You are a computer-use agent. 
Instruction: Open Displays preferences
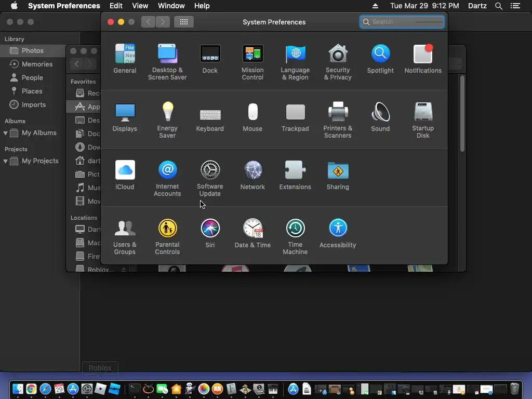tap(125, 117)
